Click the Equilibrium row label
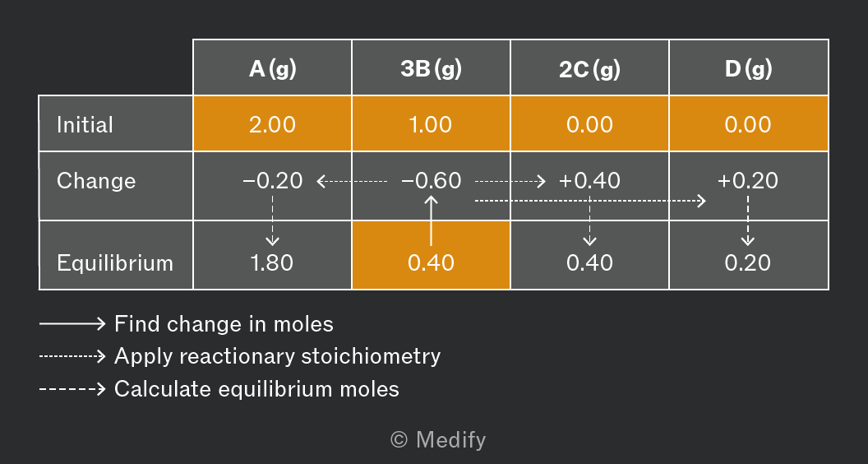The height and width of the screenshot is (464, 868). pyautogui.click(x=115, y=262)
